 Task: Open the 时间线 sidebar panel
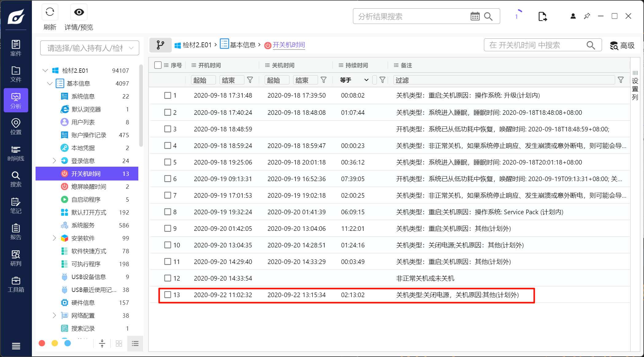(16, 153)
